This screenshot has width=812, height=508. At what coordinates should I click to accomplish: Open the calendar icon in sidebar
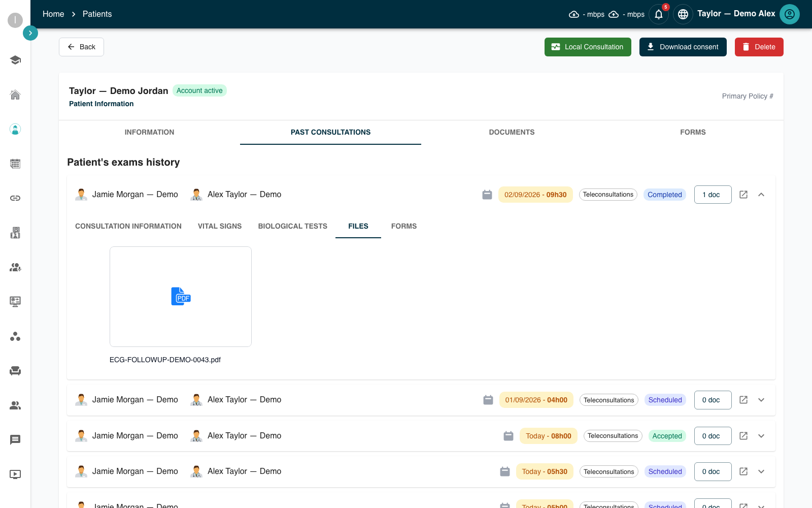tap(15, 164)
